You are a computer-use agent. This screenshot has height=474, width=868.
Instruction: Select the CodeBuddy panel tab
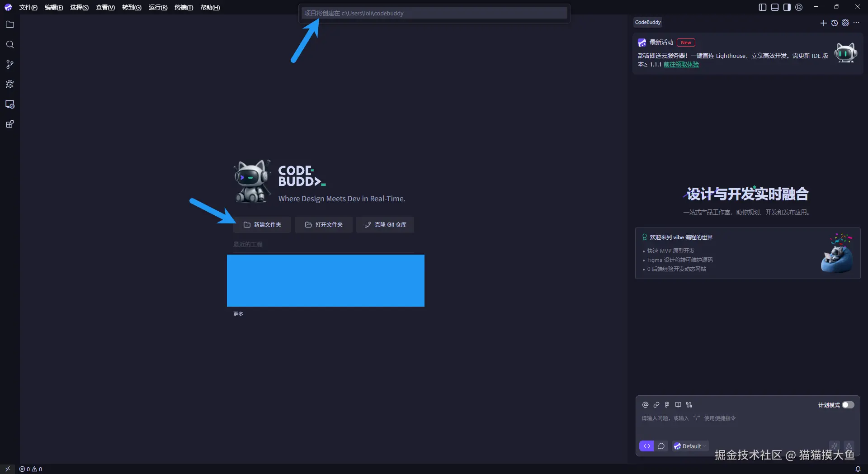click(x=647, y=22)
